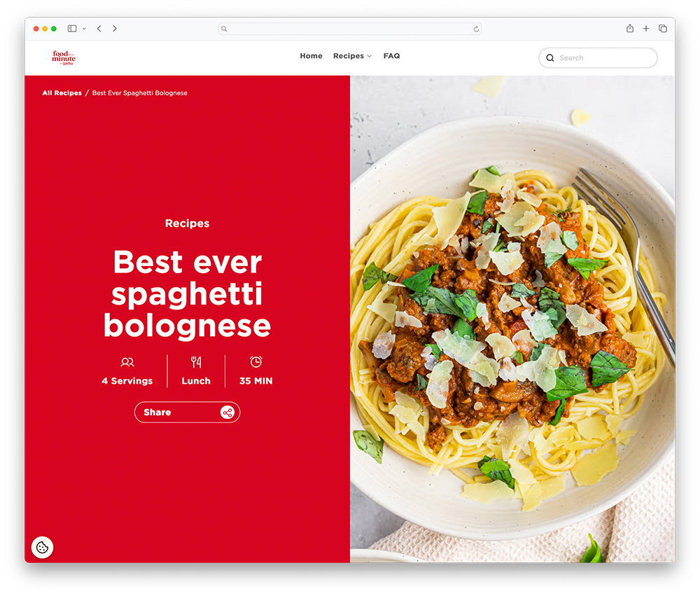Click the browser address bar
Screen dimensions: 700x596
point(349,29)
